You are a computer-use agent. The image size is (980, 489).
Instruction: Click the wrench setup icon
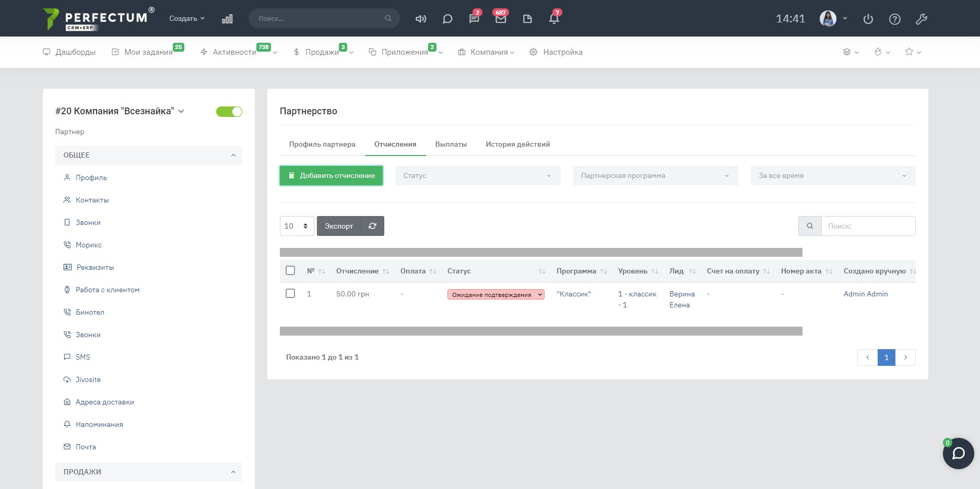tap(921, 19)
